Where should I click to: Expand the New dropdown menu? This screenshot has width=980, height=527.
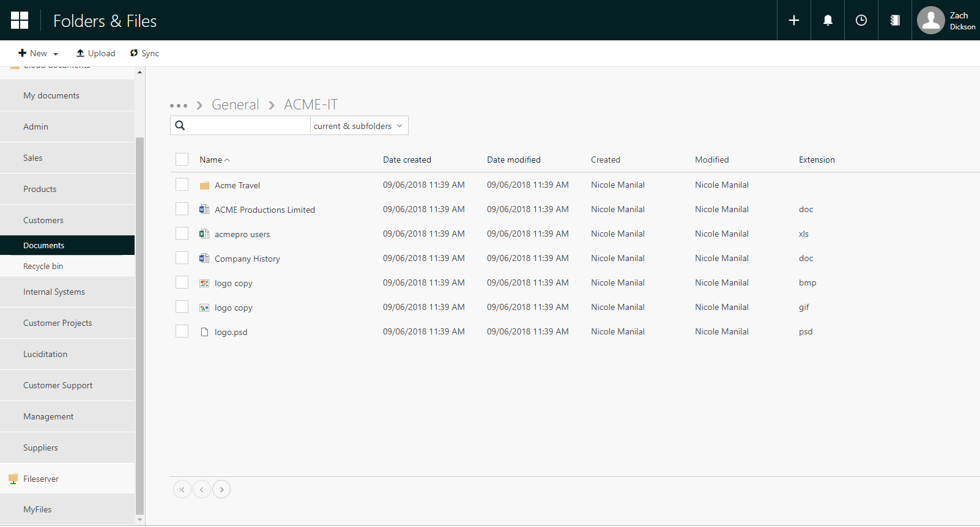click(x=39, y=53)
